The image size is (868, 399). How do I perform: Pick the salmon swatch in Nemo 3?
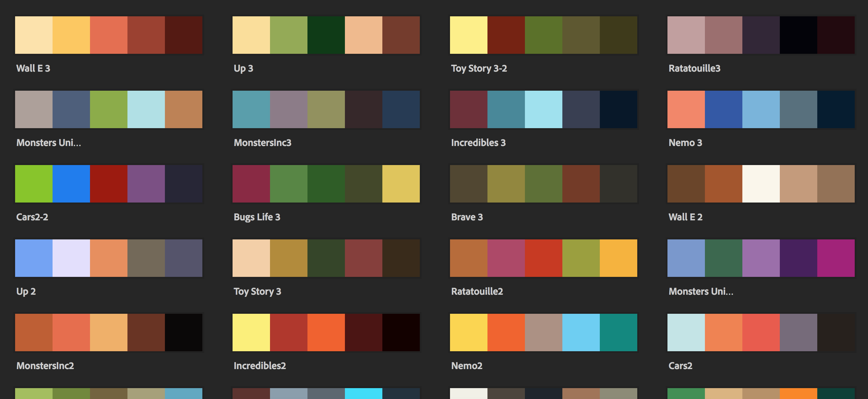coord(686,109)
